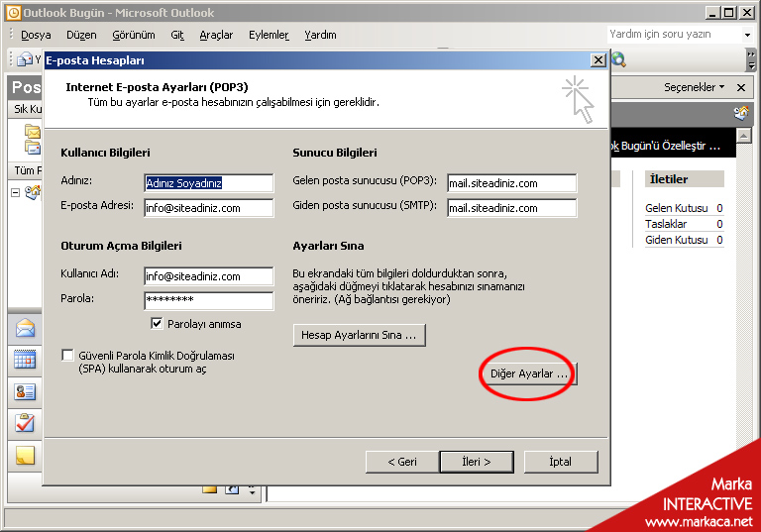Click the help question input box
Screen dimensions: 761x532
(675, 35)
